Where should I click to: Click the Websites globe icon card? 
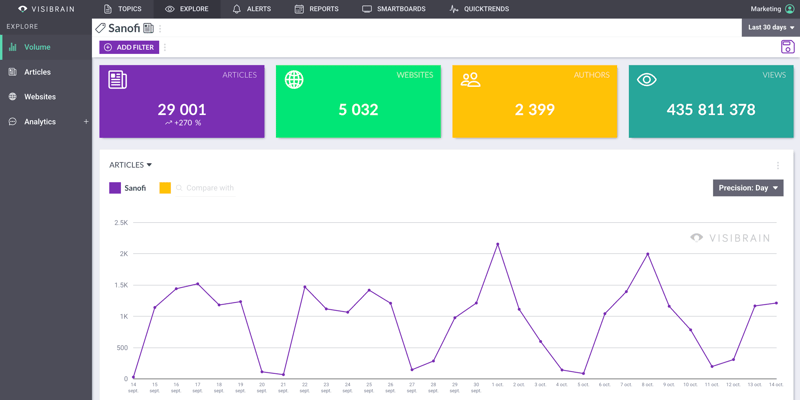[x=294, y=80]
